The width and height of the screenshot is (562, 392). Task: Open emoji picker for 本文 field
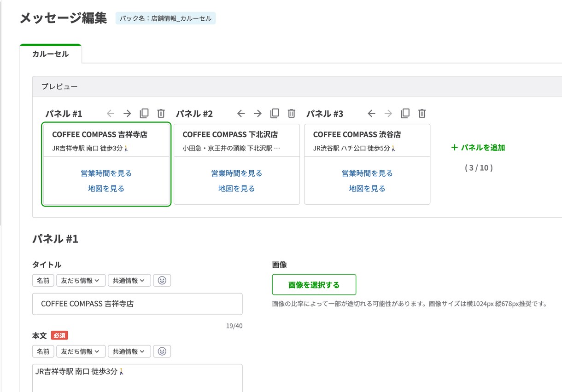coord(162,351)
